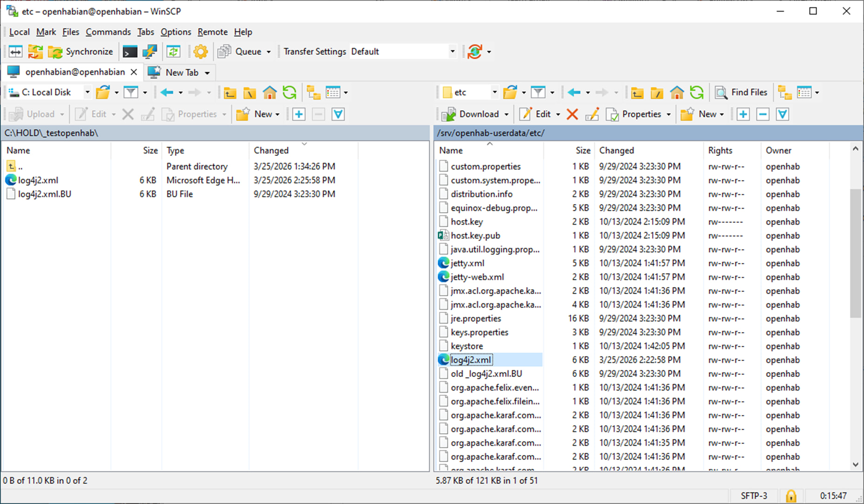Select all remote files with plus icon

tap(743, 114)
